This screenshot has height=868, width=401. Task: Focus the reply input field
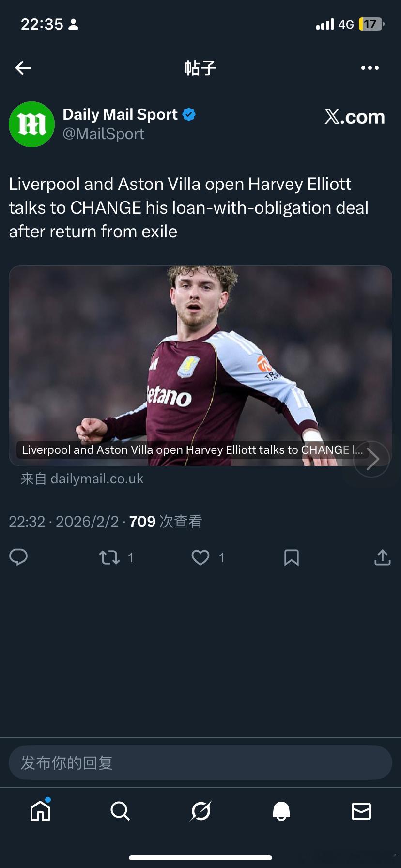[200, 762]
